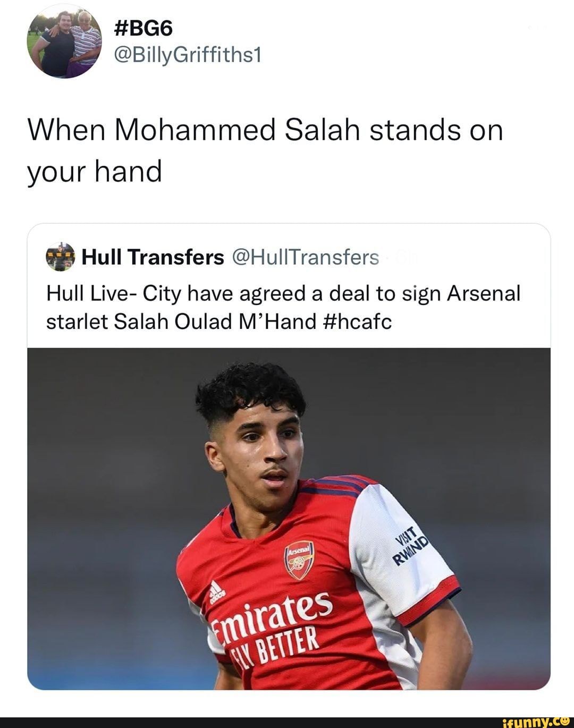The width and height of the screenshot is (574, 728).
Task: Follow the #hcafc hashtag
Action: (357, 321)
